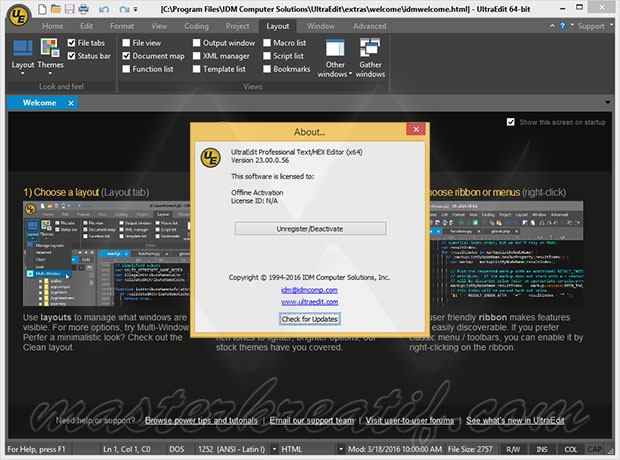Viewport: 620px width, 460px height.
Task: Save the file using the disk icon
Action: pos(69,9)
